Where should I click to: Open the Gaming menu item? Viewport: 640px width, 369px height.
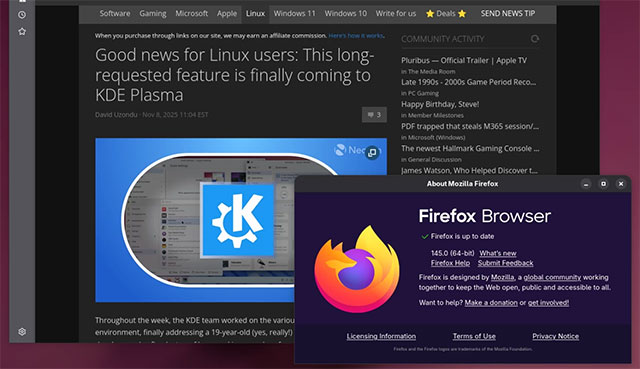tap(153, 13)
